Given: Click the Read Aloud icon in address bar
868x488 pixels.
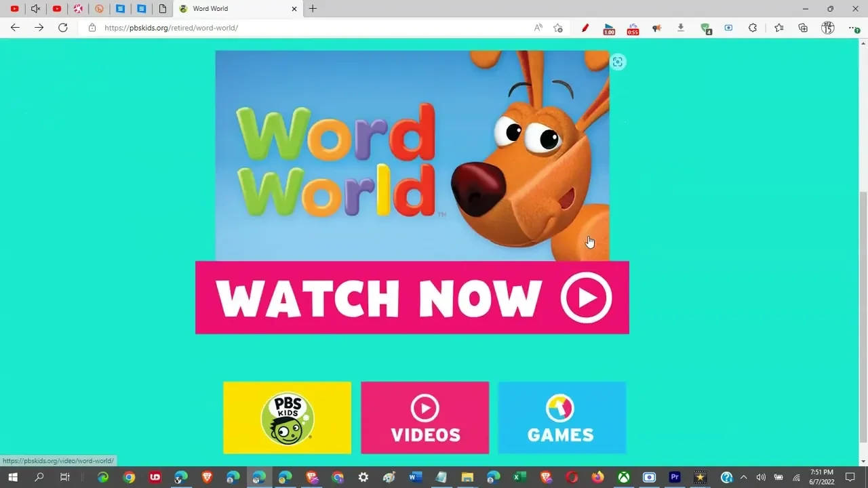Looking at the screenshot, I should [538, 28].
